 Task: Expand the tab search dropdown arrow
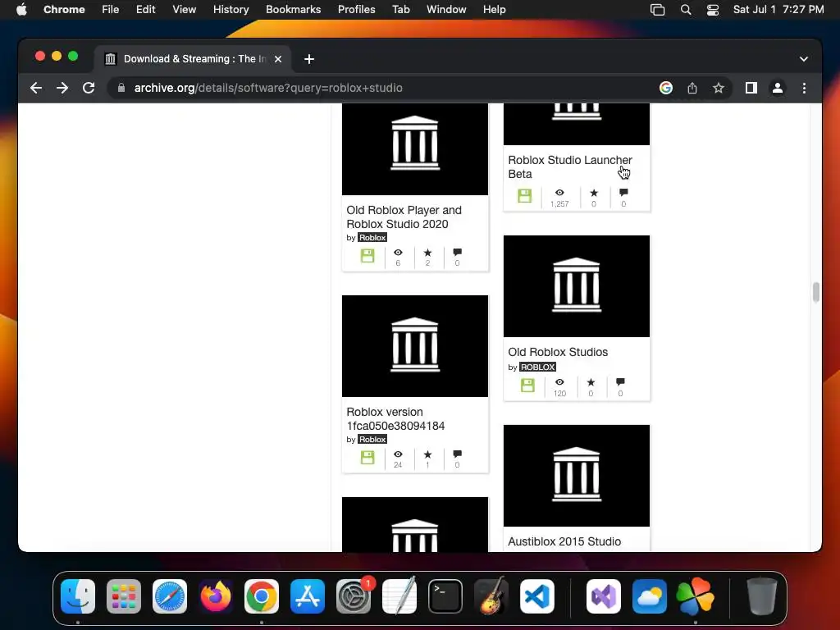click(804, 59)
